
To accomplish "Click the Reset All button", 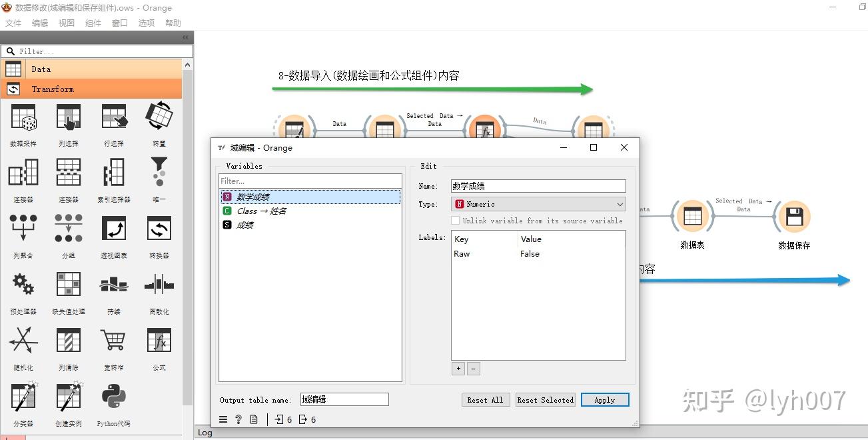I will [x=486, y=399].
